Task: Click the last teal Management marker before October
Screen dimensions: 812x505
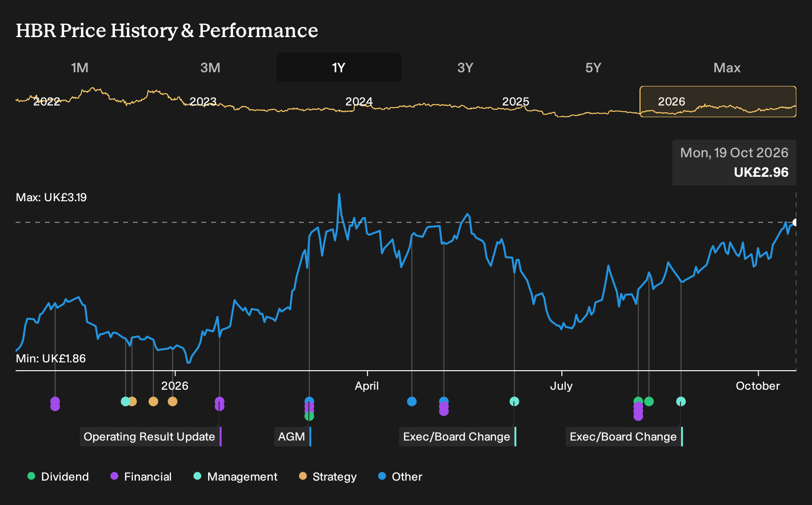Action: [681, 401]
